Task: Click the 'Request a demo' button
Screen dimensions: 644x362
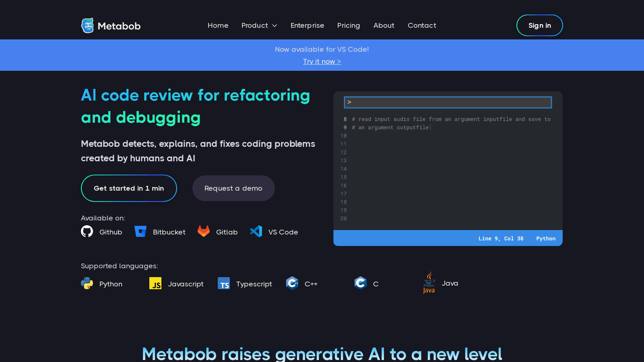Action: pyautogui.click(x=233, y=188)
